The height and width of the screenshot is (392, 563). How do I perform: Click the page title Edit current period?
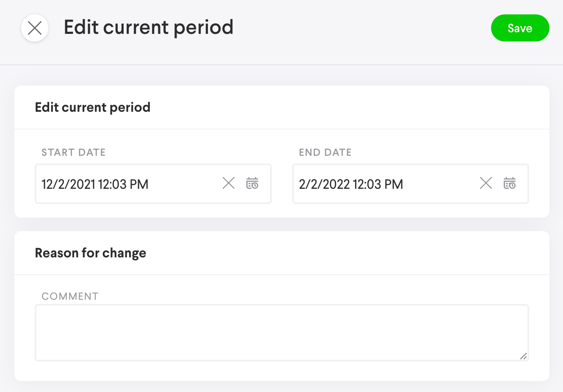(x=148, y=28)
